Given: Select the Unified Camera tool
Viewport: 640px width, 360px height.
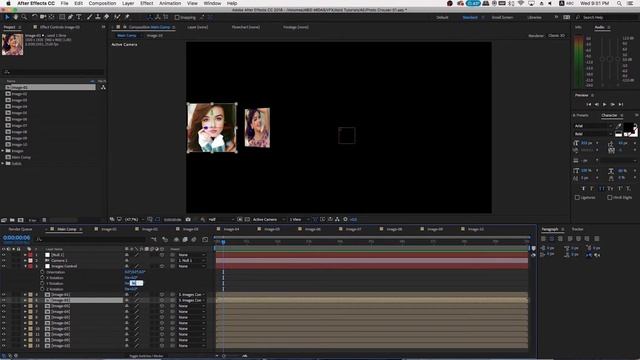Looking at the screenshot, I should [x=43, y=17].
